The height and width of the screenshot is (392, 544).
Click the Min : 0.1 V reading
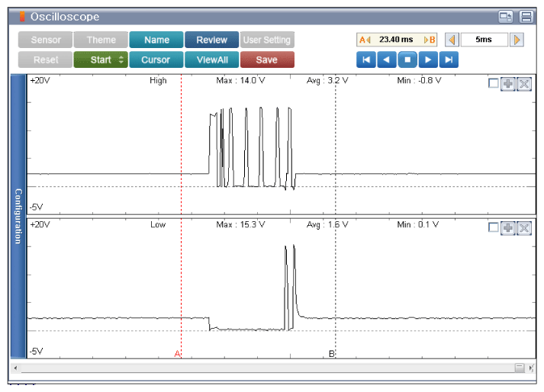(417, 225)
